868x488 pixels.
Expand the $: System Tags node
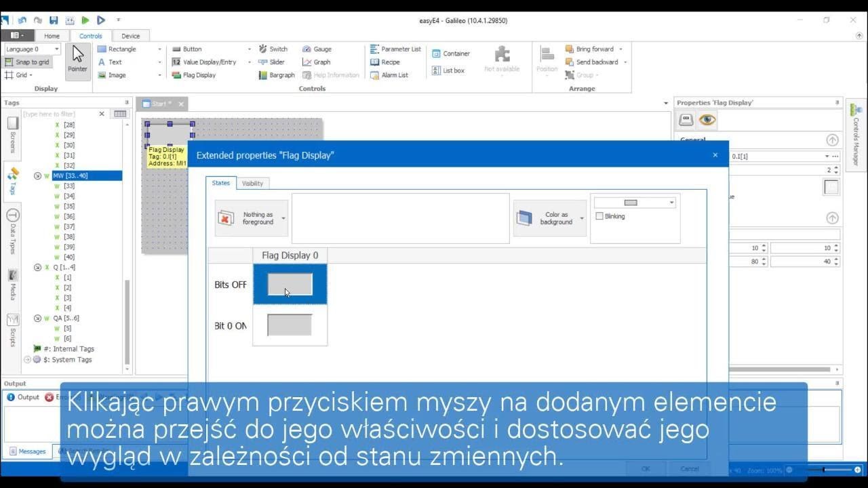(x=28, y=360)
